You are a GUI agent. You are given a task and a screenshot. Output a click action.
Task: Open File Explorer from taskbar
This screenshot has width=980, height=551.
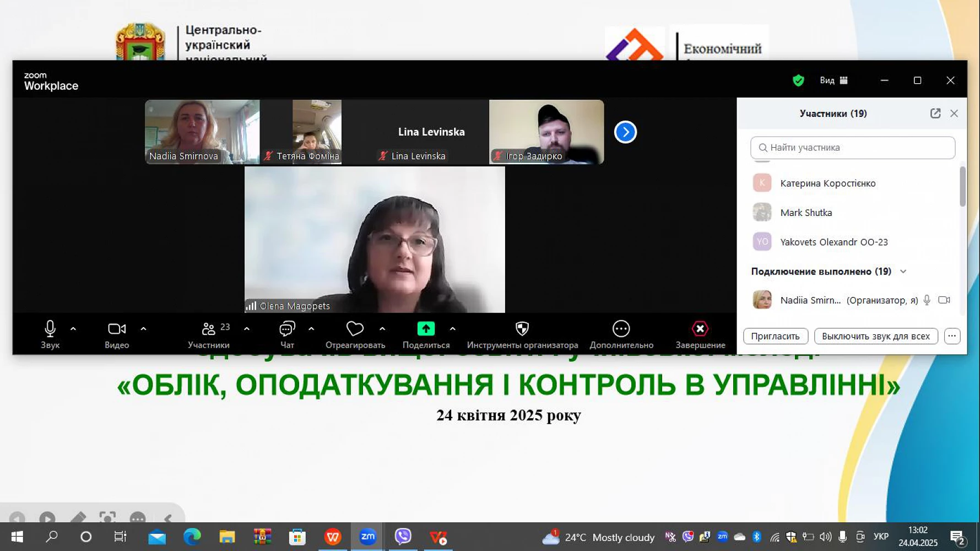[x=227, y=537]
